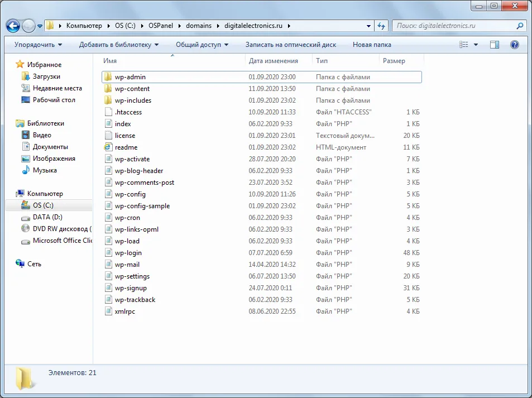This screenshot has width=532, height=398.
Task: Click the index PHP file icon
Action: tap(108, 124)
